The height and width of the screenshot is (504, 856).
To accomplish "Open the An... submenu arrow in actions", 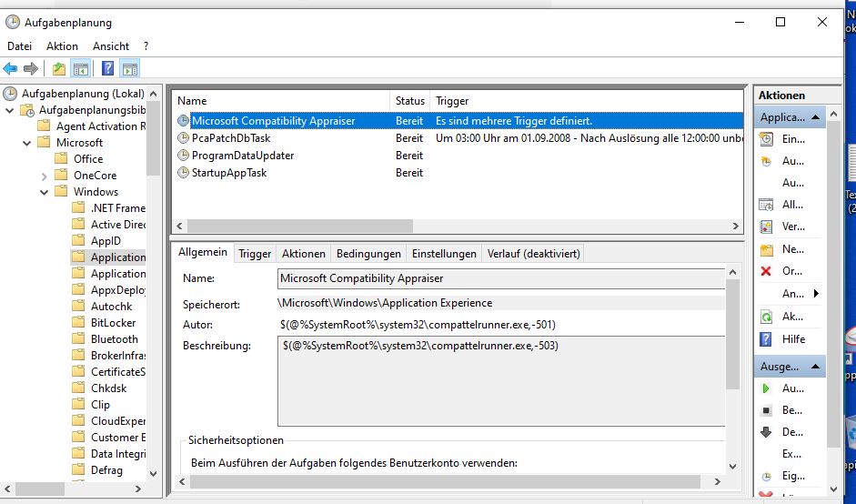I will 816,294.
